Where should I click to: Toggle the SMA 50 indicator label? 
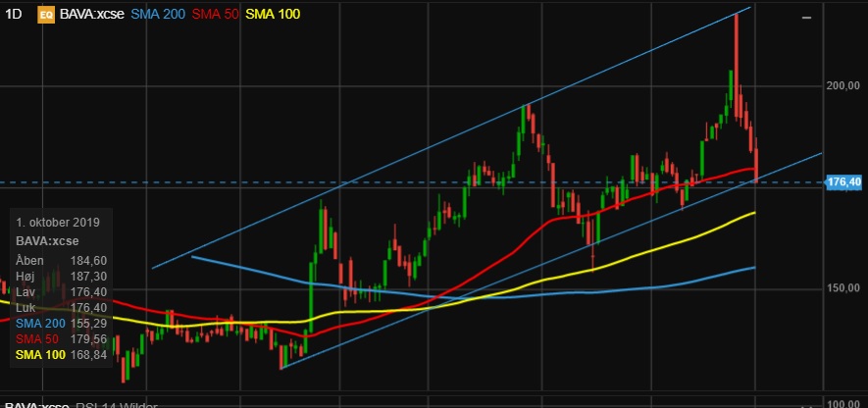215,15
